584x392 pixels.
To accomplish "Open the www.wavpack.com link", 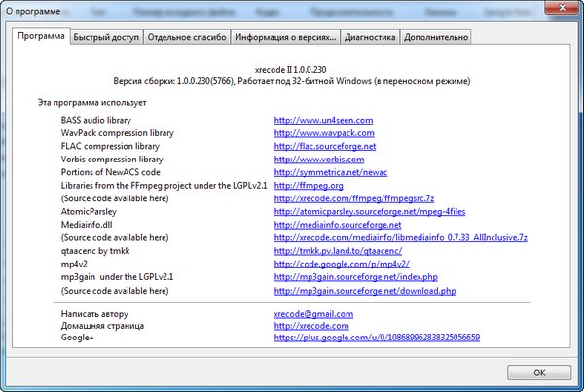I will (324, 132).
